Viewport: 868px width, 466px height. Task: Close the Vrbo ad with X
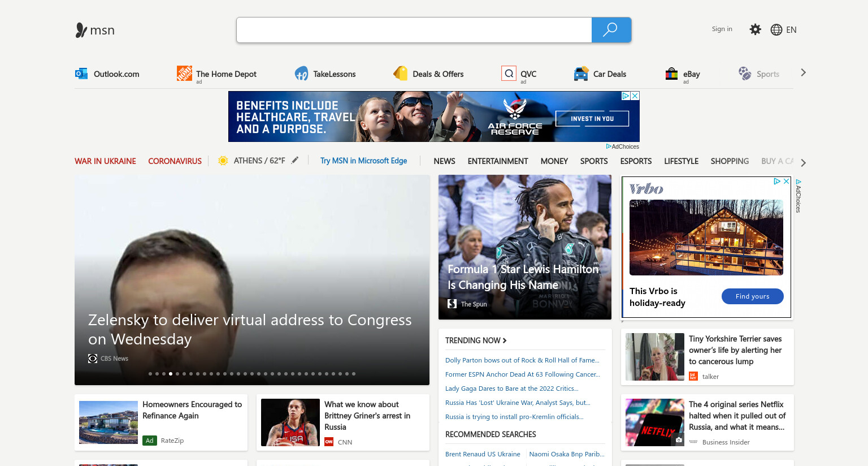(x=786, y=182)
